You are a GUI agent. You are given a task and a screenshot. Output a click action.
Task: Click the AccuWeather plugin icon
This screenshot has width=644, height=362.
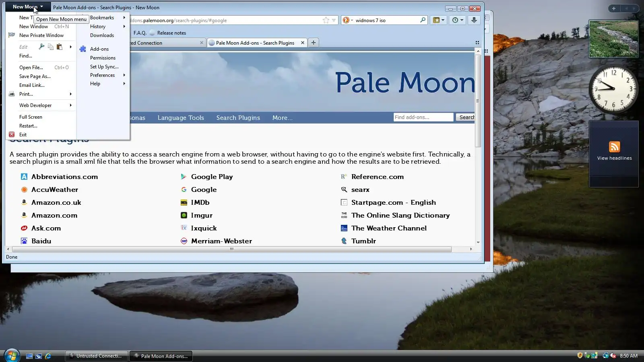tap(24, 189)
